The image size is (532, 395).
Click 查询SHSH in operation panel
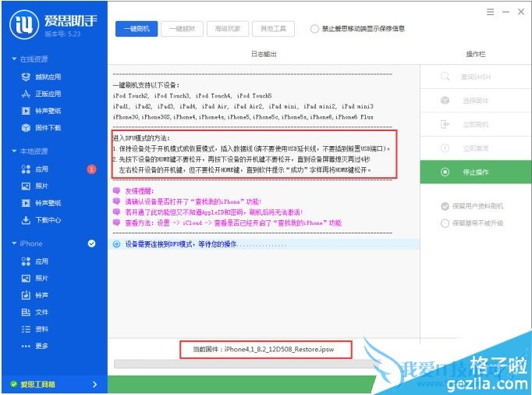pyautogui.click(x=476, y=77)
